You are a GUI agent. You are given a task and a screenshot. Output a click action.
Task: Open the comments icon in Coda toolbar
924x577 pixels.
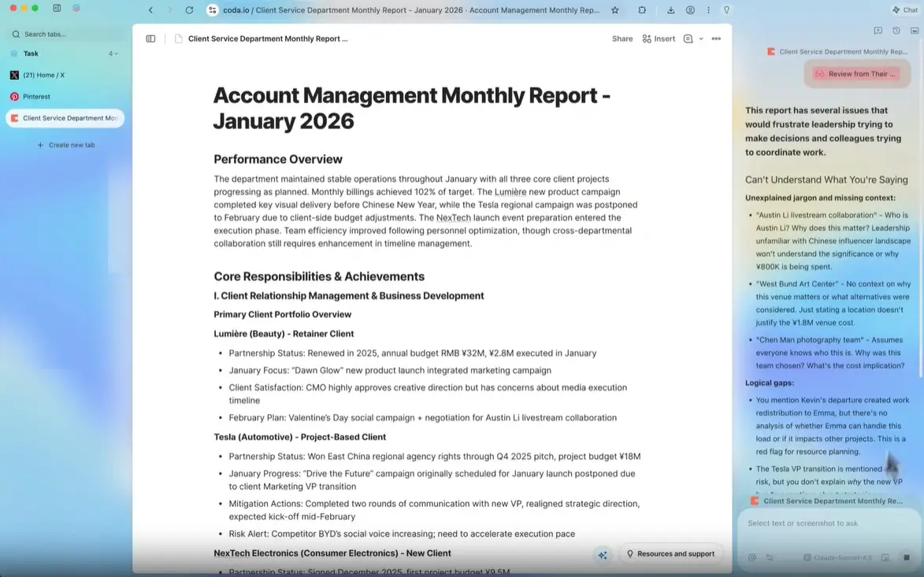(688, 39)
